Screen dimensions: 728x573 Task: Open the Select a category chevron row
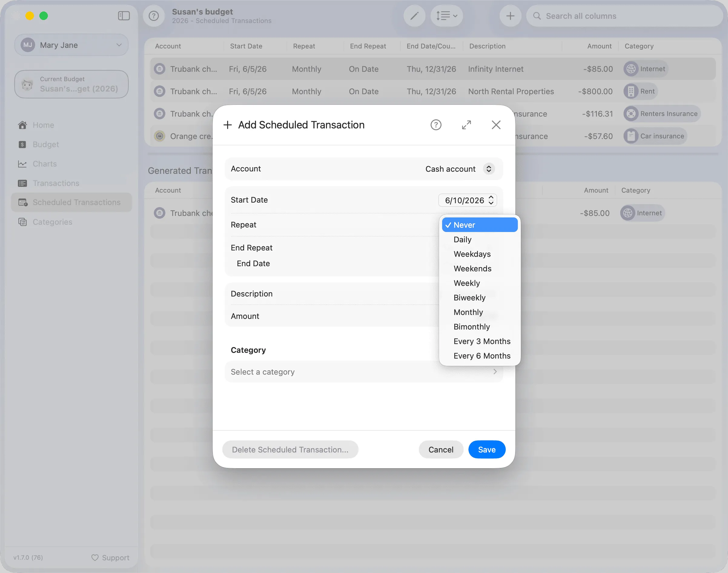pos(364,372)
